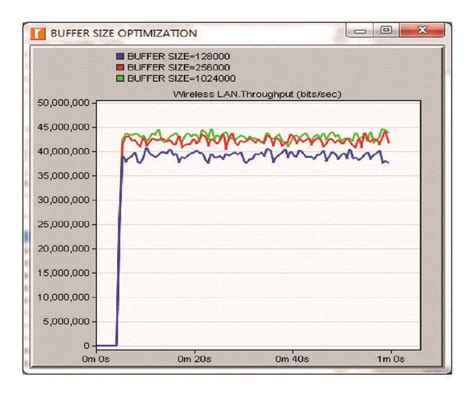Click the green legend swatch for 1024000
474x397 pixels.
[120, 79]
